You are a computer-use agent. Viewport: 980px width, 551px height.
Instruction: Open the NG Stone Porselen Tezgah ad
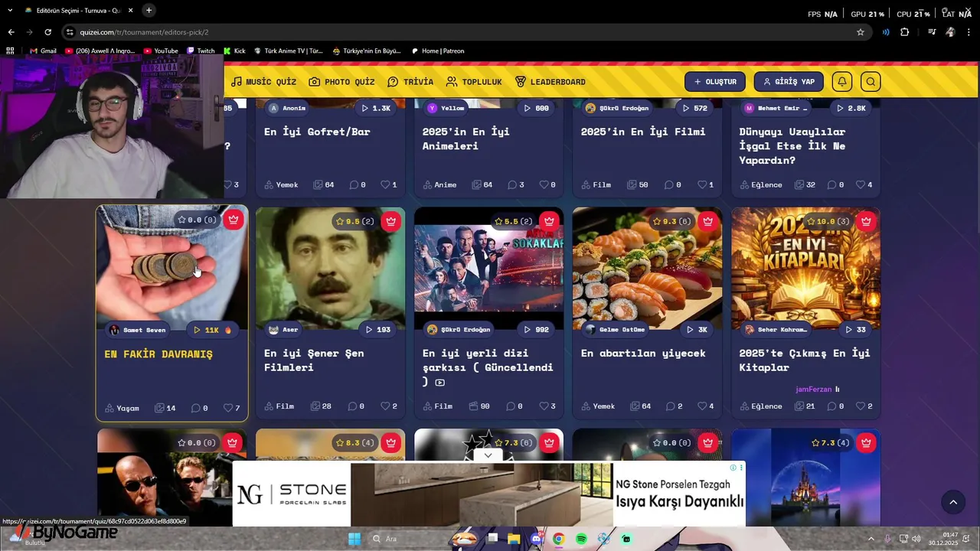pyautogui.click(x=488, y=494)
